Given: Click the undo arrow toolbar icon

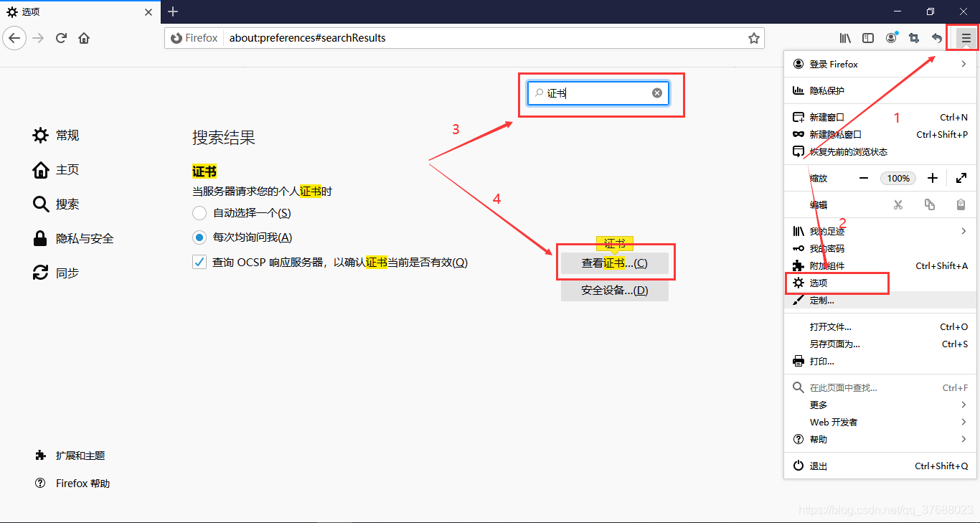Looking at the screenshot, I should pyautogui.click(x=937, y=38).
